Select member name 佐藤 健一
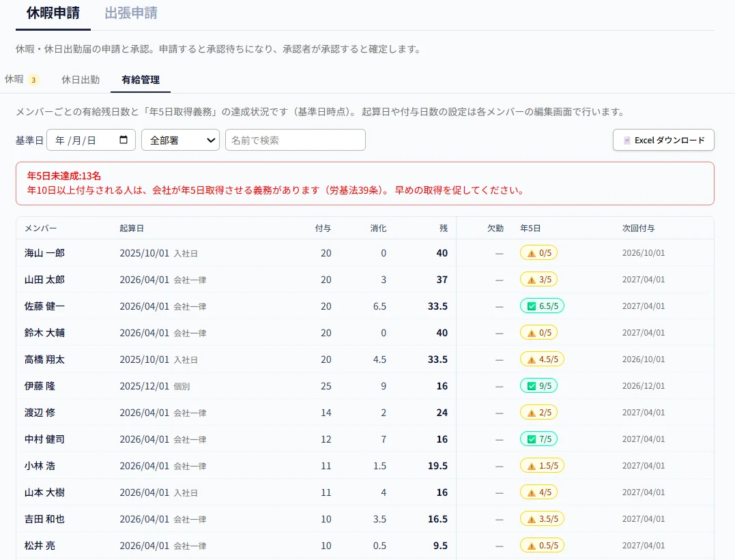The height and width of the screenshot is (560, 735). tap(44, 306)
